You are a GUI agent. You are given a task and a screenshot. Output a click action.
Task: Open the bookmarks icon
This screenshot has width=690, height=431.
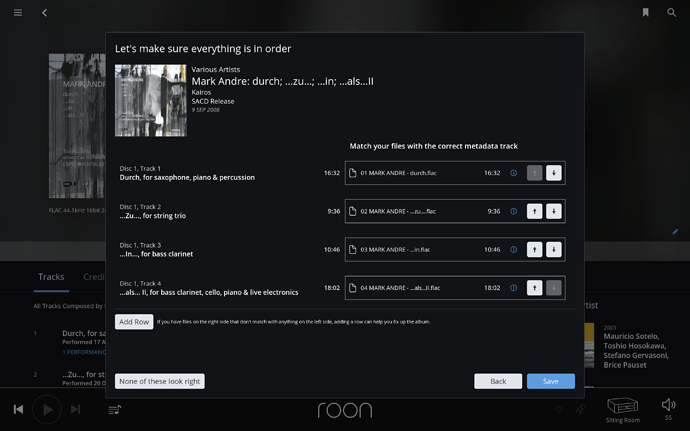[x=646, y=12]
